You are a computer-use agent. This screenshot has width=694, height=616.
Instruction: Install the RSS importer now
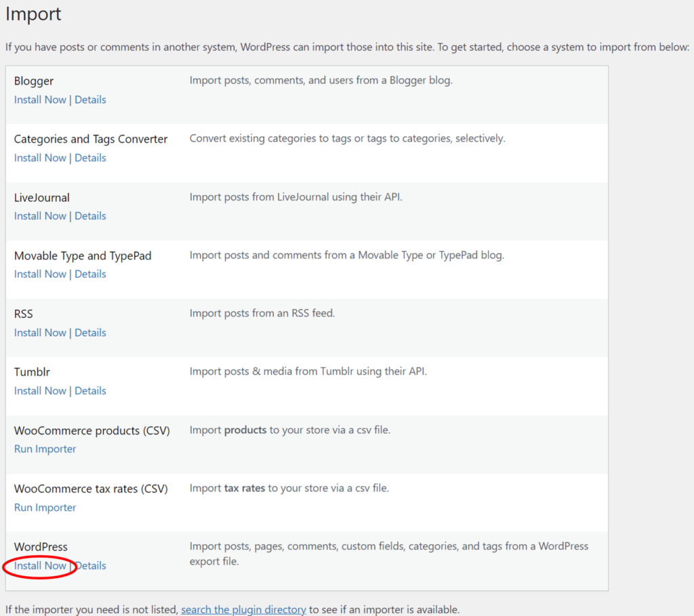(40, 333)
